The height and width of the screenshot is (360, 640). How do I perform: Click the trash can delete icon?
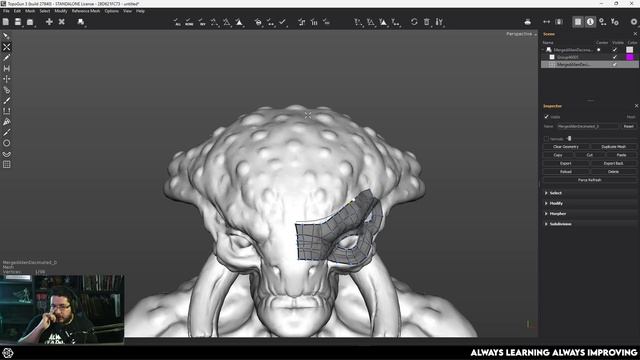427,22
